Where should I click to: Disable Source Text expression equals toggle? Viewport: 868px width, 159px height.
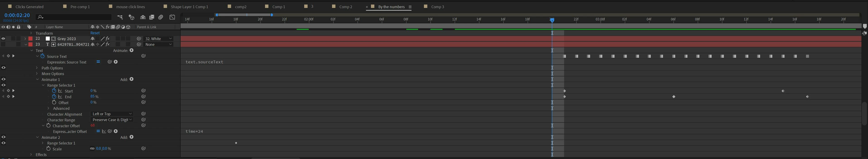pyautogui.click(x=98, y=62)
